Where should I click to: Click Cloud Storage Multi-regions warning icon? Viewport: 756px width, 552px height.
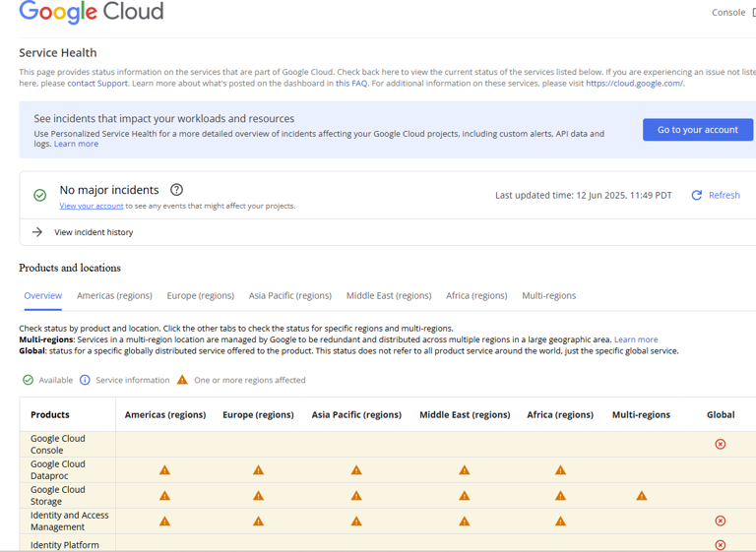click(641, 496)
